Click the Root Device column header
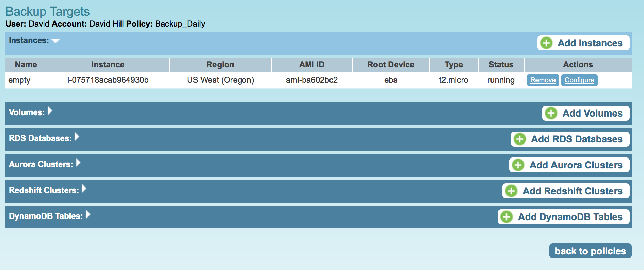This screenshot has width=644, height=270. (391, 65)
